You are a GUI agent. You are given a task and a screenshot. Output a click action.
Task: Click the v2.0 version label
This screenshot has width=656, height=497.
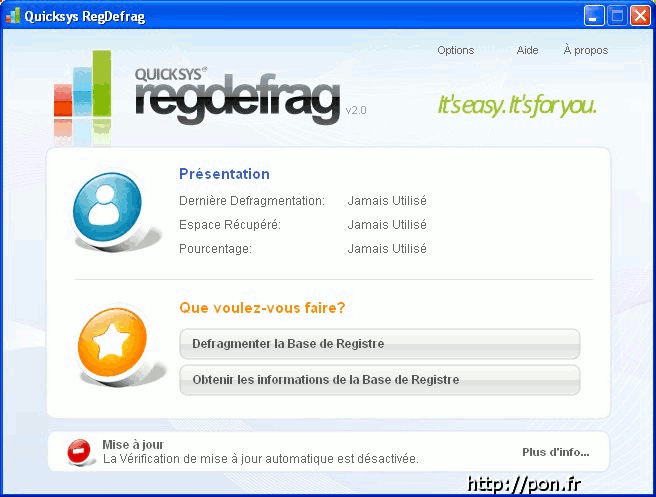tap(356, 110)
